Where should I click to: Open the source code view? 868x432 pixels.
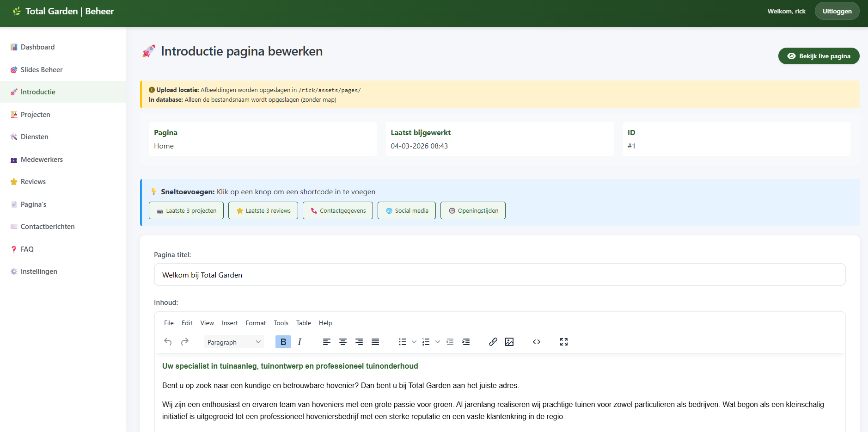[x=537, y=342]
